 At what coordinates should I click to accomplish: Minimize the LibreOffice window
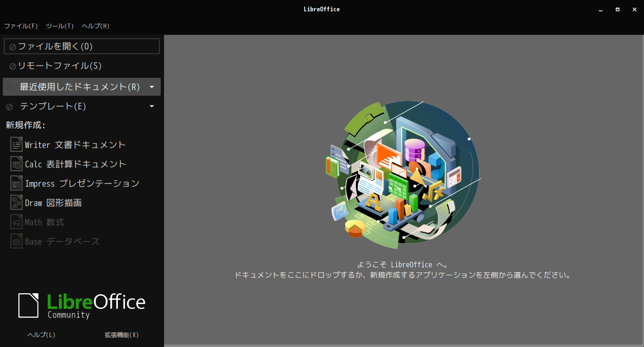pos(601,9)
